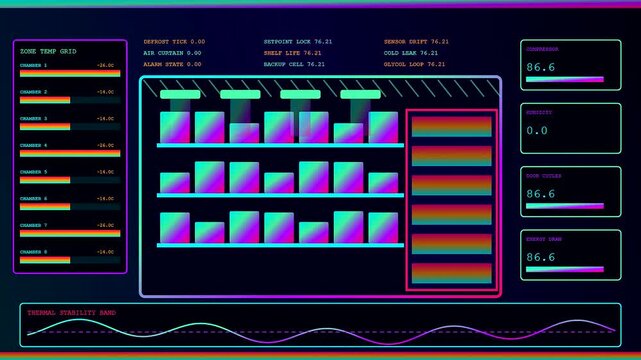Click the Chamber 1 label

point(34,65)
